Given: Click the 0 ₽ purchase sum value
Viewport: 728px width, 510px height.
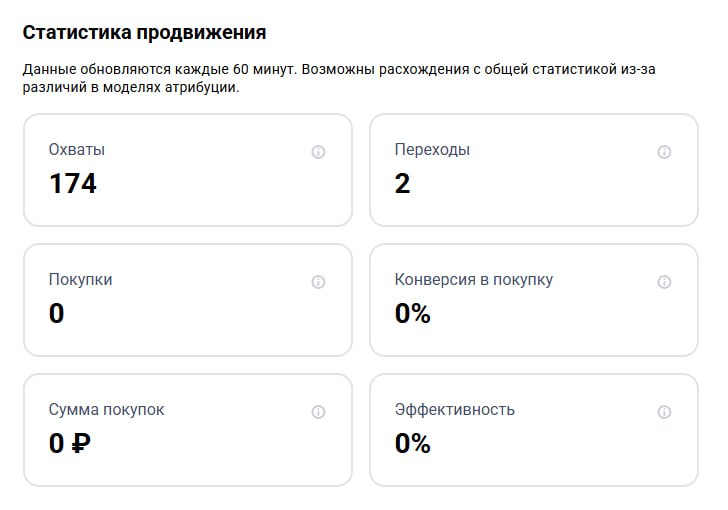Looking at the screenshot, I should coord(70,443).
